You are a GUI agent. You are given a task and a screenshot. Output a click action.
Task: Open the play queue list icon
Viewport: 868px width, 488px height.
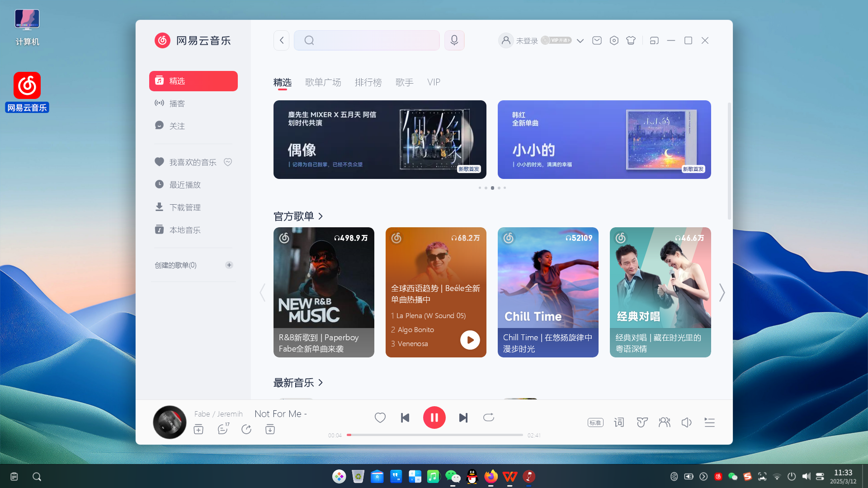tap(709, 422)
